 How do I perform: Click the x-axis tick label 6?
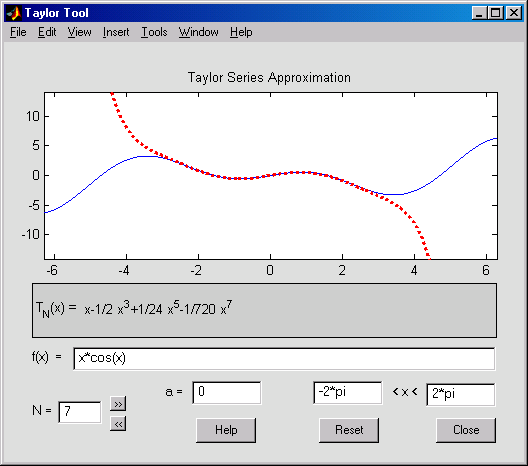[486, 270]
